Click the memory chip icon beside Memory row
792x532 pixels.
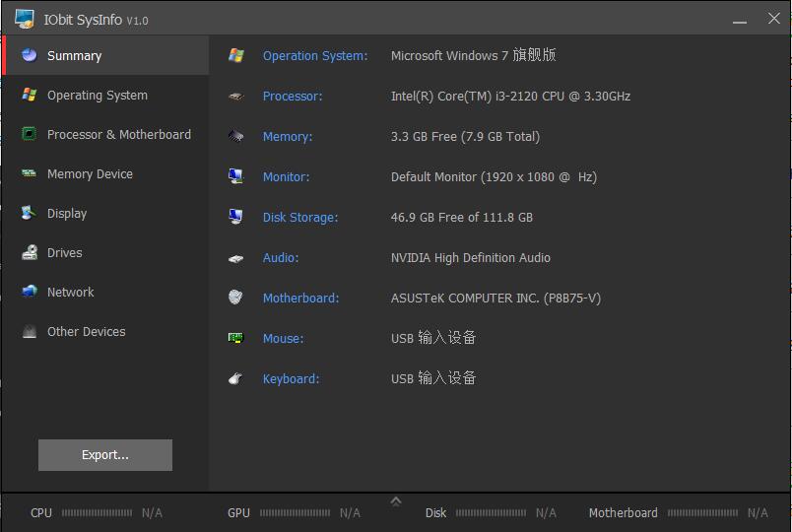pos(235,136)
